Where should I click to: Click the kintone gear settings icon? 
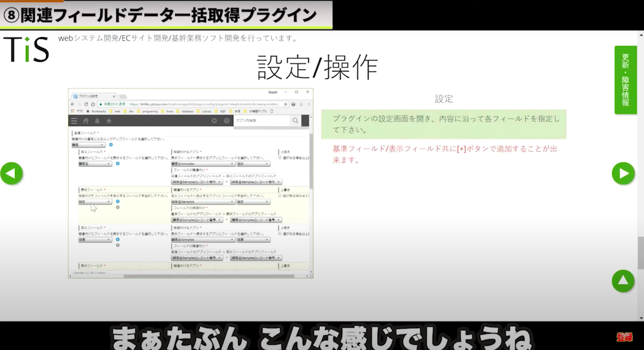pyautogui.click(x=214, y=121)
